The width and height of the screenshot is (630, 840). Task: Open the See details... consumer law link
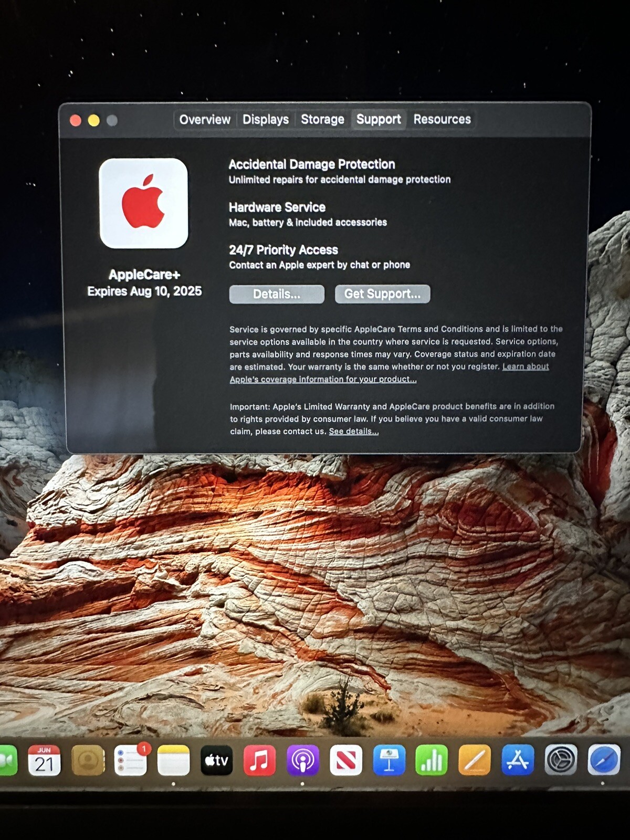point(353,432)
